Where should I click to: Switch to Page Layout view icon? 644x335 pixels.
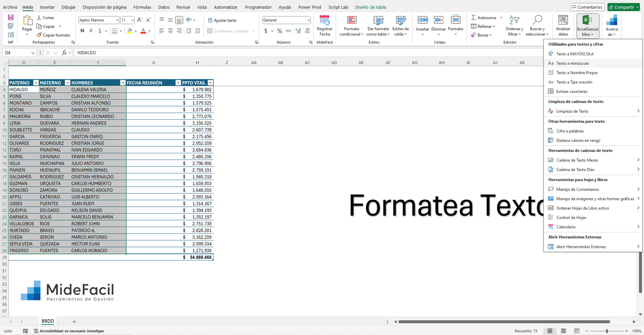(563, 331)
